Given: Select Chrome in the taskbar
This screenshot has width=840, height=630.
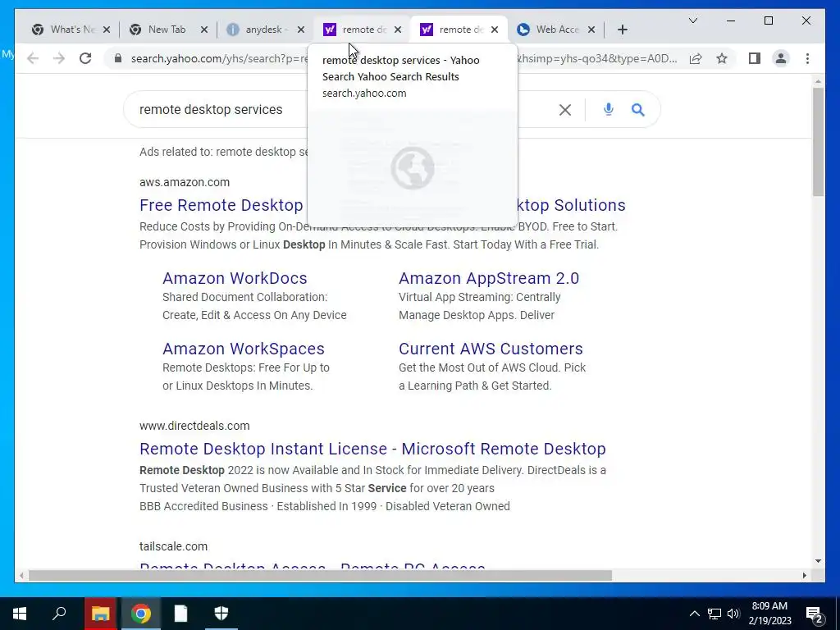Looking at the screenshot, I should point(140,614).
